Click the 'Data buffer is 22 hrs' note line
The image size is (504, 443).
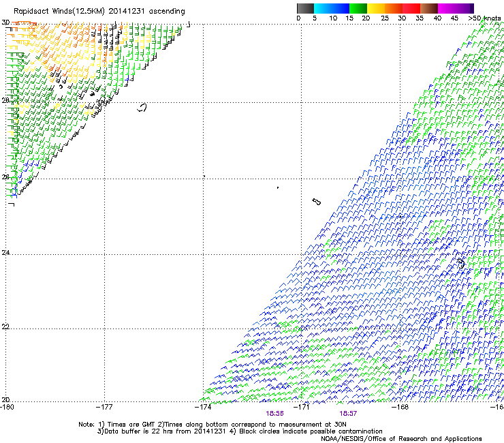(240, 431)
